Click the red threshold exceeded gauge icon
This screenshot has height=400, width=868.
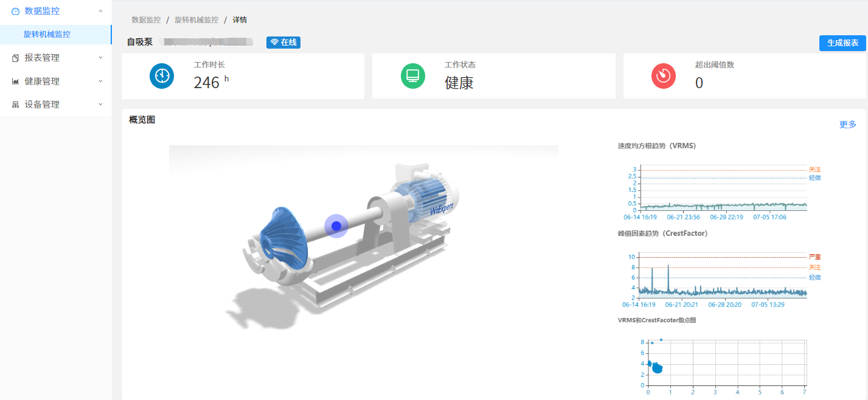[664, 76]
